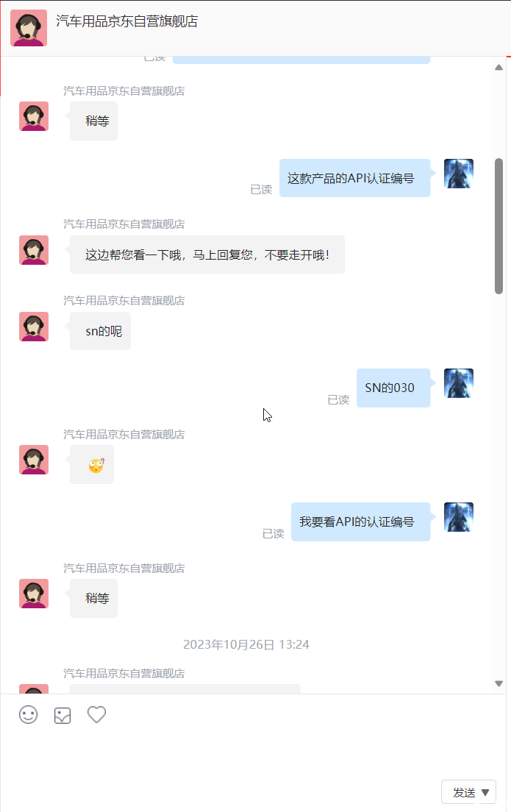Click the user avatar beside SN的030 message
Screen dimensions: 511x812
[x=459, y=383]
